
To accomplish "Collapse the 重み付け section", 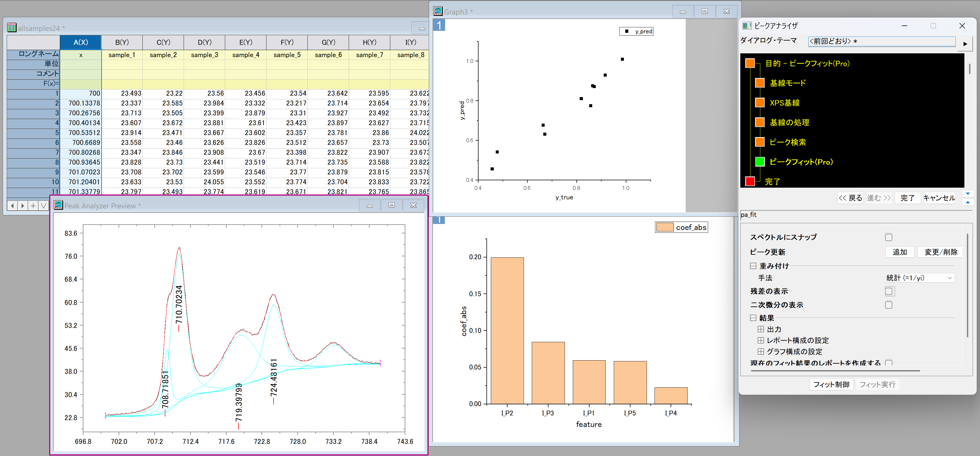I will click(x=753, y=266).
